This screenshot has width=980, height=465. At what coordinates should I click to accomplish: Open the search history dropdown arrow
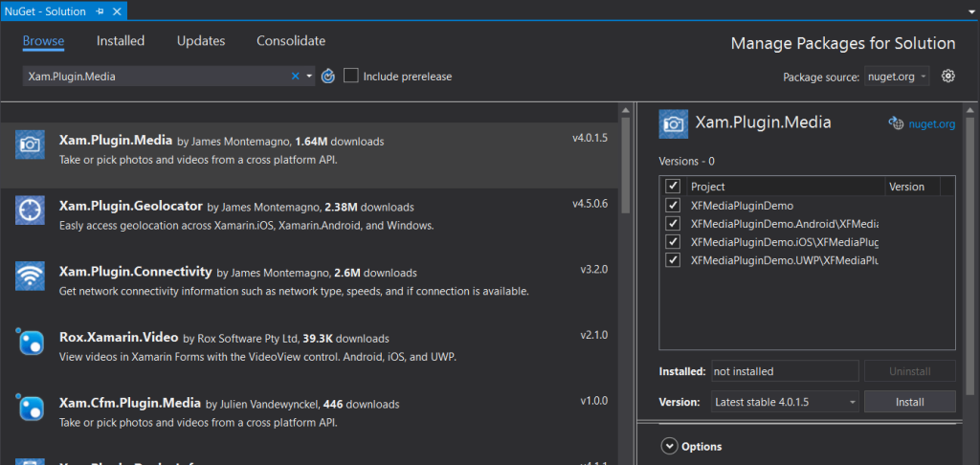[x=309, y=77]
